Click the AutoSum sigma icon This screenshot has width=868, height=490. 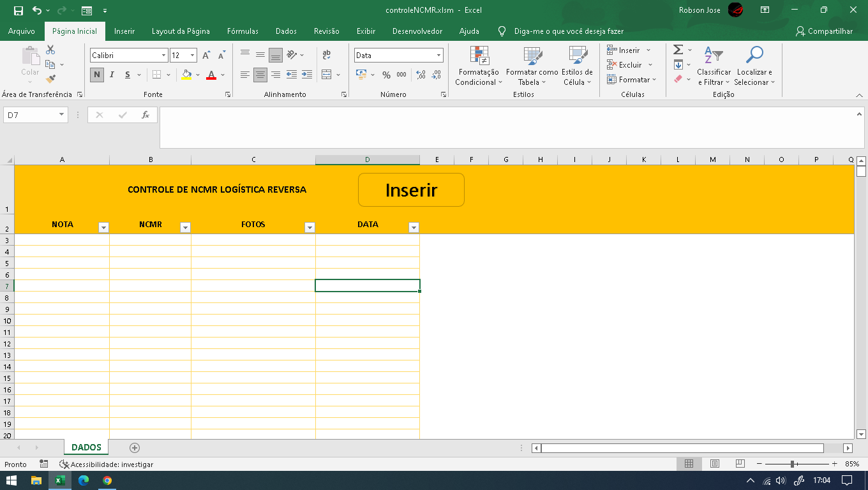click(678, 50)
